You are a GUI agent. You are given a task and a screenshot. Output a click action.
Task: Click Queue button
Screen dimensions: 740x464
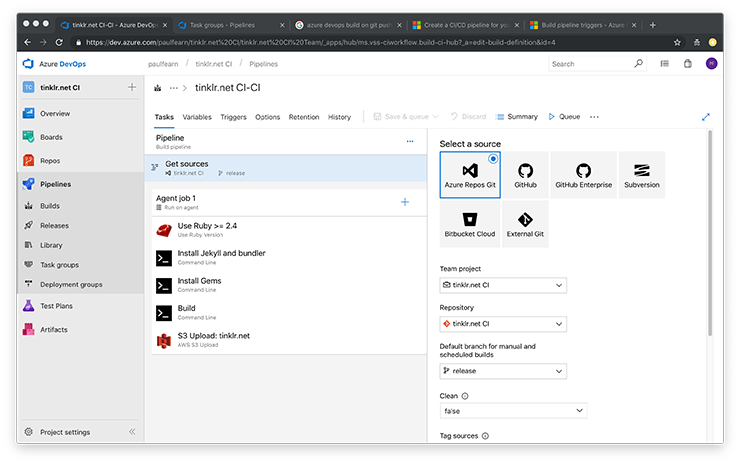coord(564,117)
